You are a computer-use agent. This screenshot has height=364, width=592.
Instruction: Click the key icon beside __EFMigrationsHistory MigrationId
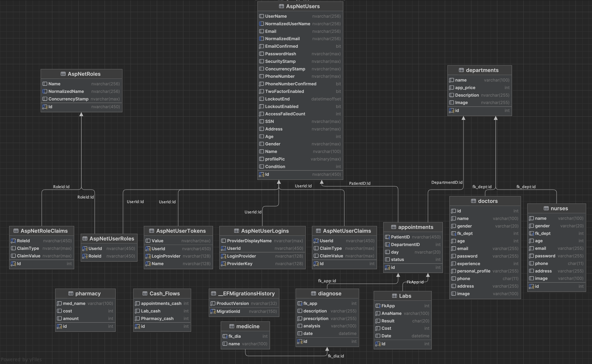[213, 311]
